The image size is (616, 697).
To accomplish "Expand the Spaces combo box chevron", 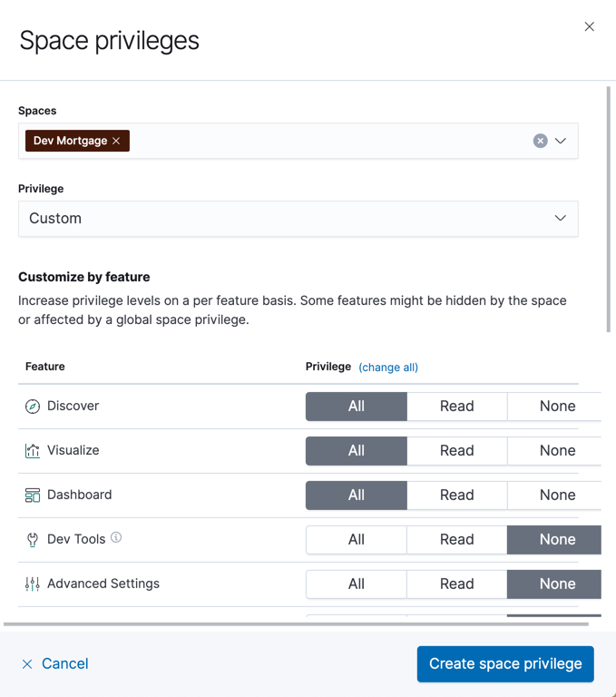I will pyautogui.click(x=561, y=141).
